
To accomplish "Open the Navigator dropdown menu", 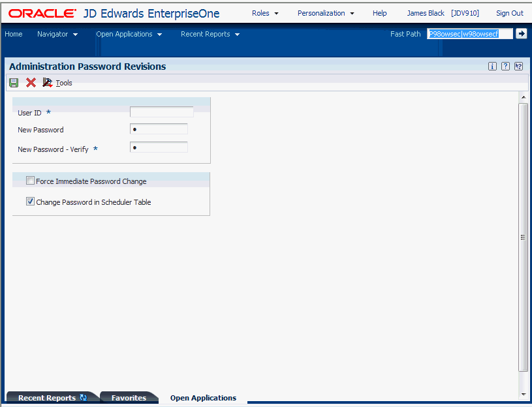I will 57,34.
